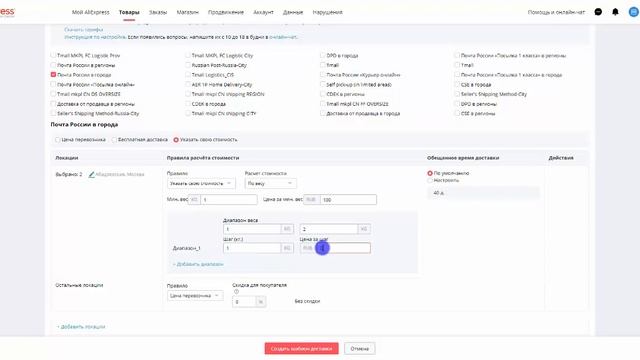Open the Данные menu
The width and height of the screenshot is (640, 360).
[x=293, y=12]
